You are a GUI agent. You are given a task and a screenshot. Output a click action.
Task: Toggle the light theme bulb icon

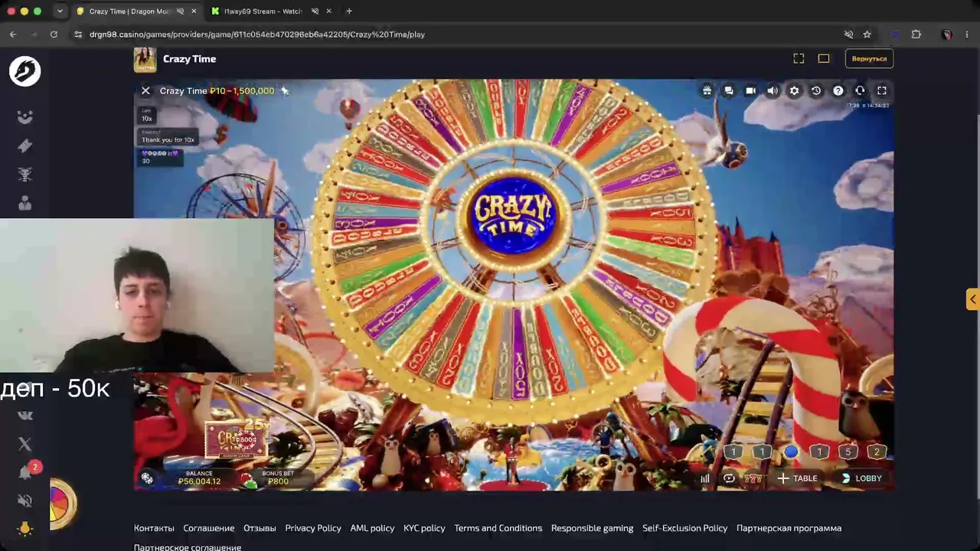click(x=24, y=529)
